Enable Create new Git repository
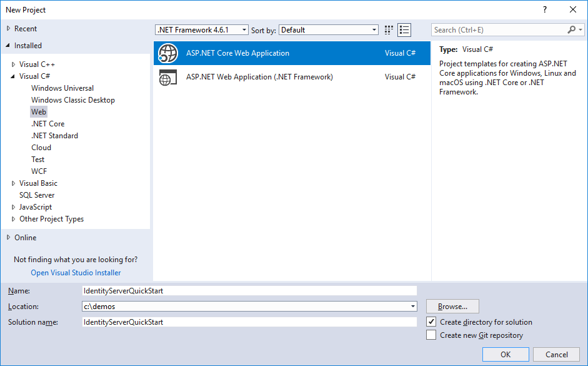Screen dimensions: 588x366 (431, 335)
